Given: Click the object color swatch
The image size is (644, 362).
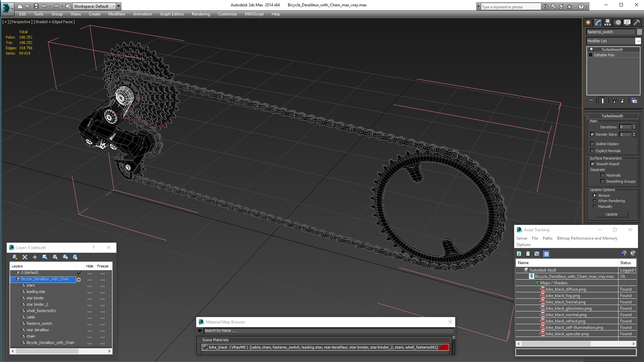Looking at the screenshot, I should [639, 32].
